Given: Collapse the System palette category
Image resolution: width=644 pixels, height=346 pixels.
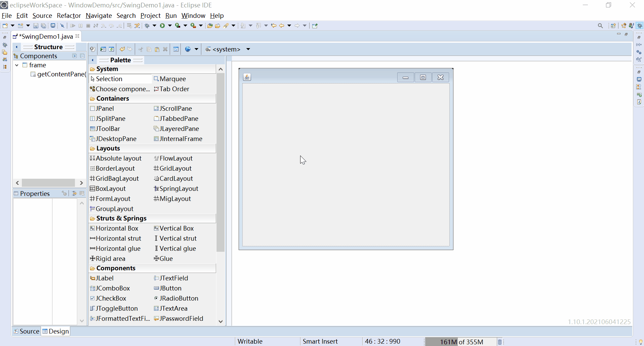Looking at the screenshot, I should (x=153, y=69).
